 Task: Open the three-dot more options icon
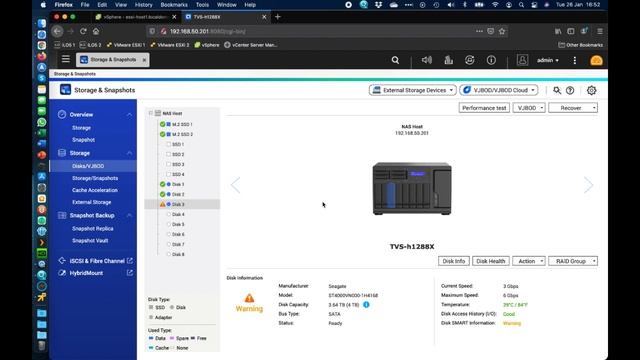[x=575, y=60]
